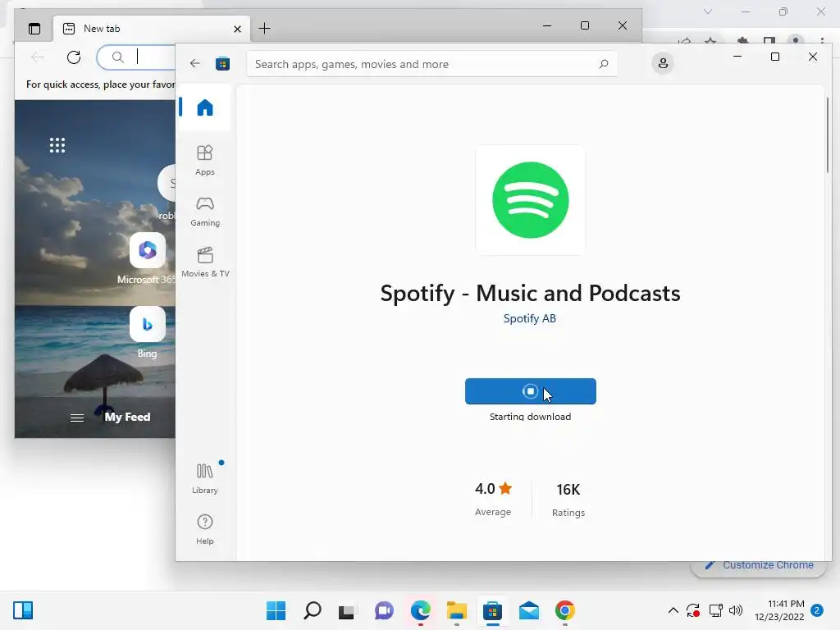Screen dimensions: 840x630
Task: Click Customize Chrome button
Action: point(760,566)
